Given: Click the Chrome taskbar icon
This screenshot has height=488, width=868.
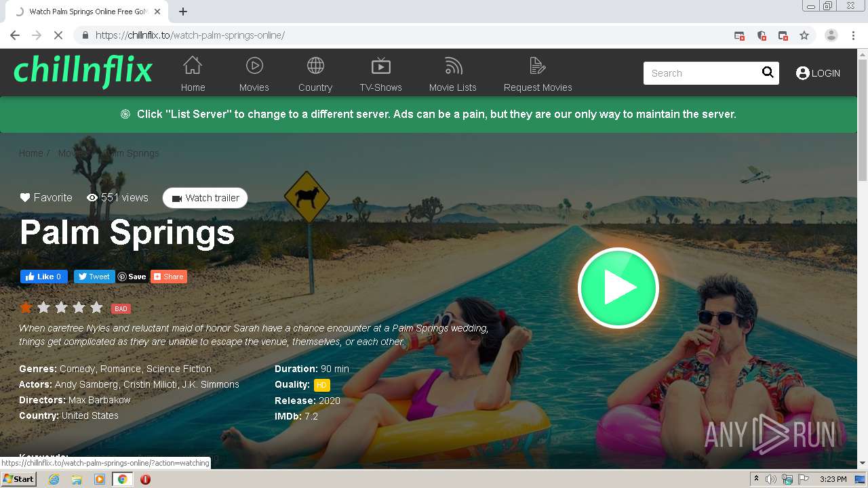Looking at the screenshot, I should (123, 479).
